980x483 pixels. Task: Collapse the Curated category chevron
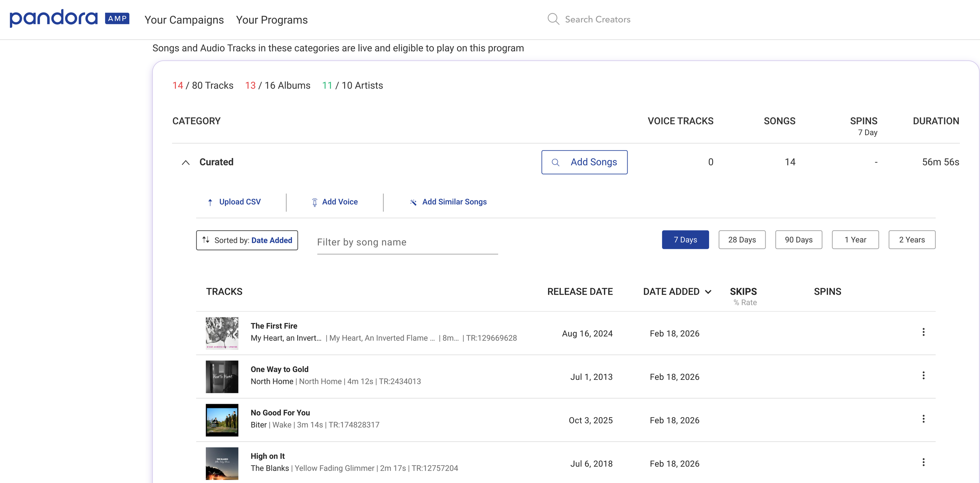tap(186, 163)
